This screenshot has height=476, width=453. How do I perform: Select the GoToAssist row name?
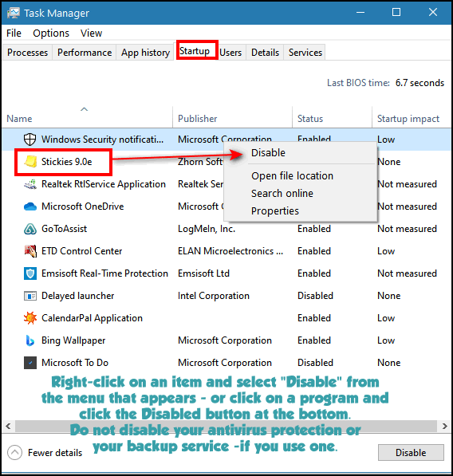coord(64,229)
